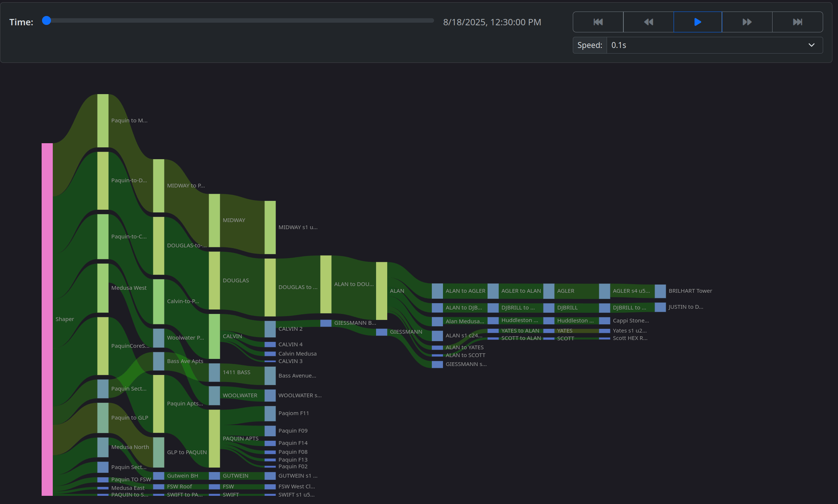838x504 pixels.
Task: Click the skip to start playback icon
Action: [x=598, y=22]
